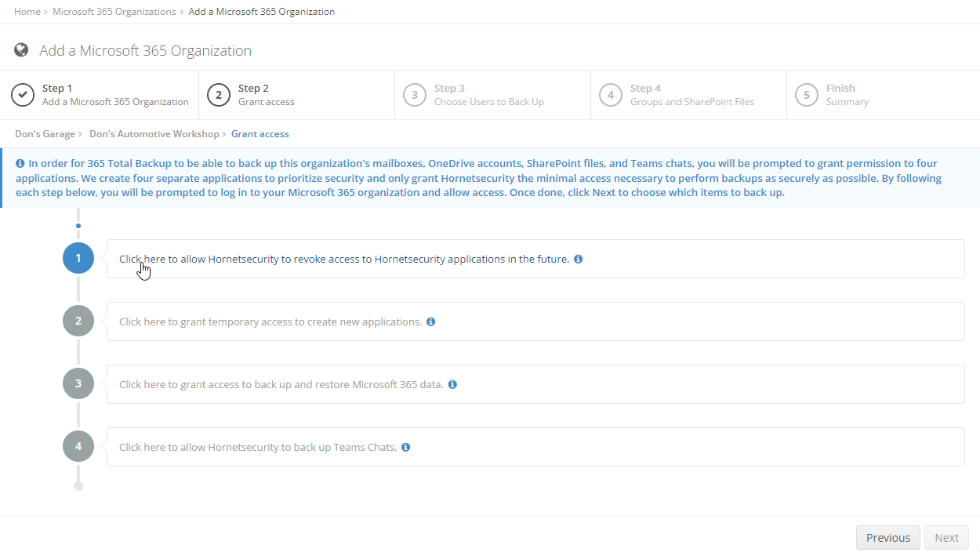Open Step 1 Add a Microsoft 365 Organization tab
The height and width of the screenshot is (552, 980).
click(x=100, y=95)
